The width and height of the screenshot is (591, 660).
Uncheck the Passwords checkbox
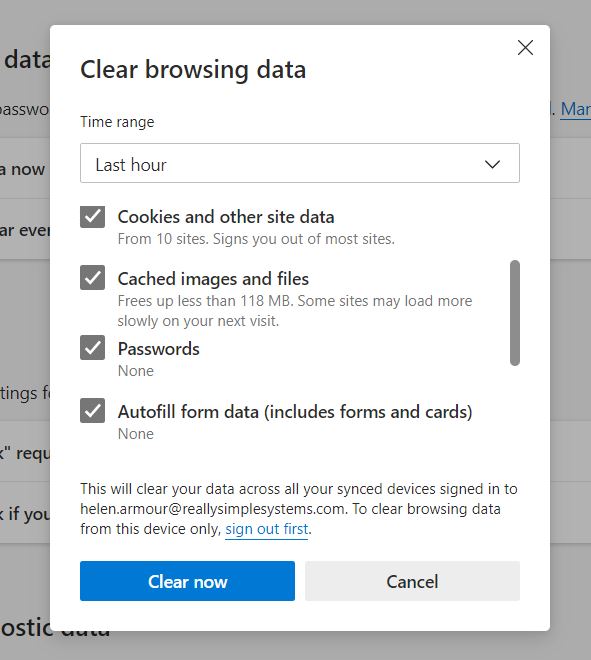93,348
